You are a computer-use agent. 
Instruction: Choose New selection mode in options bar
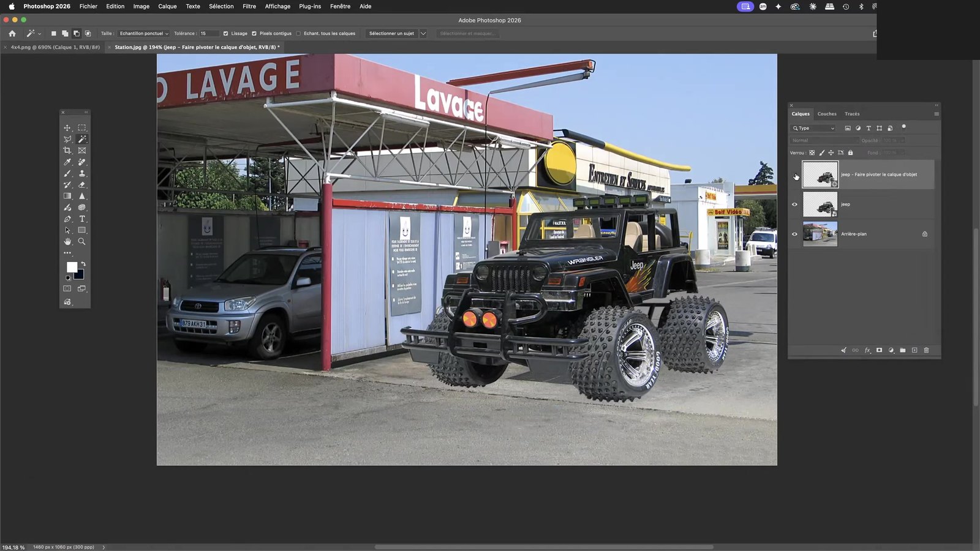coord(54,34)
